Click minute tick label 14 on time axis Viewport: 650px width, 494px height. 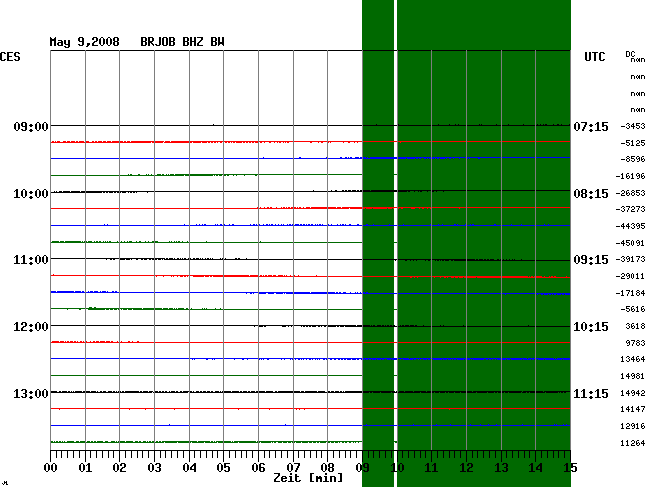click(536, 468)
